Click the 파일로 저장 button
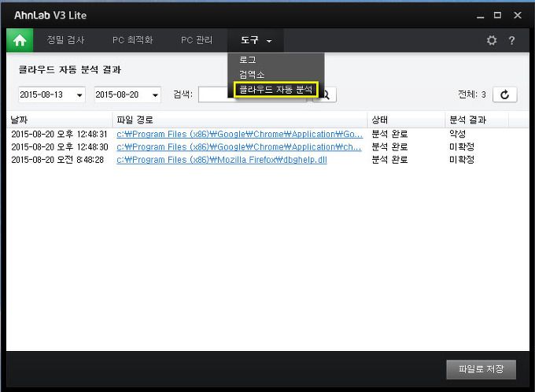 [x=481, y=369]
